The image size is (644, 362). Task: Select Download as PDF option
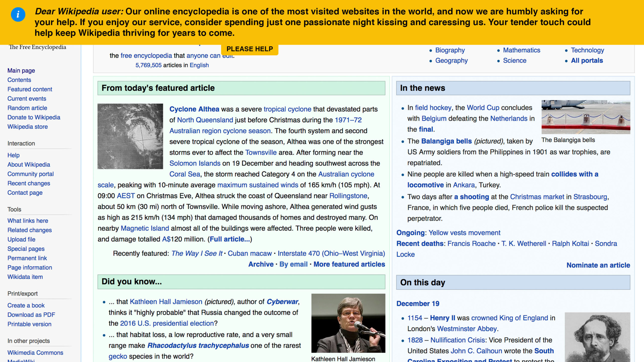[31, 315]
